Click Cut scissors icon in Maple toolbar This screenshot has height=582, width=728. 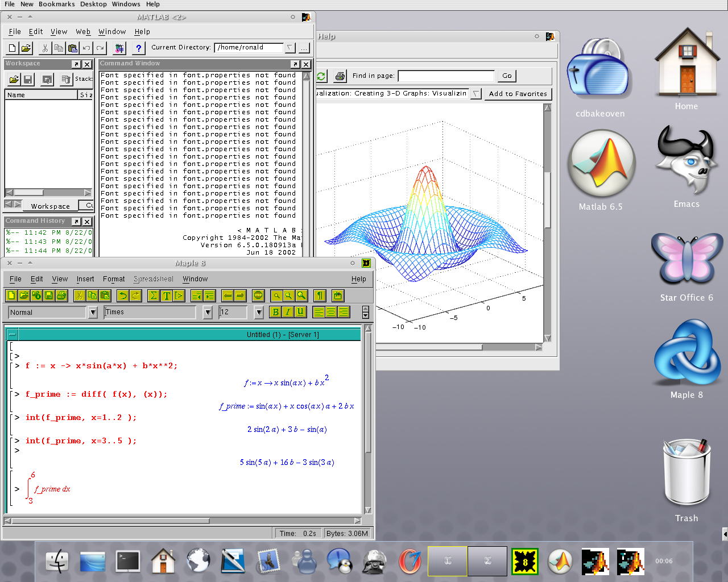pyautogui.click(x=80, y=296)
